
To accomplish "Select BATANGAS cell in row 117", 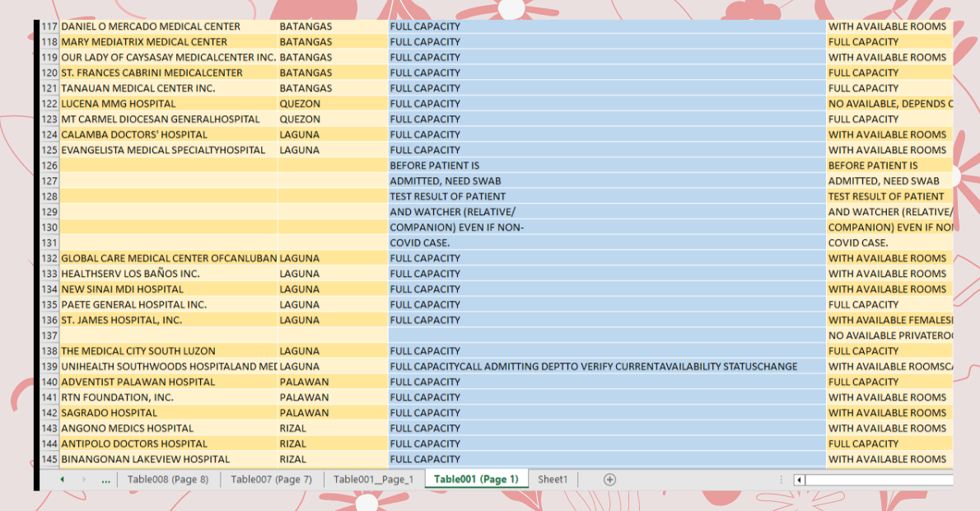I will point(333,26).
